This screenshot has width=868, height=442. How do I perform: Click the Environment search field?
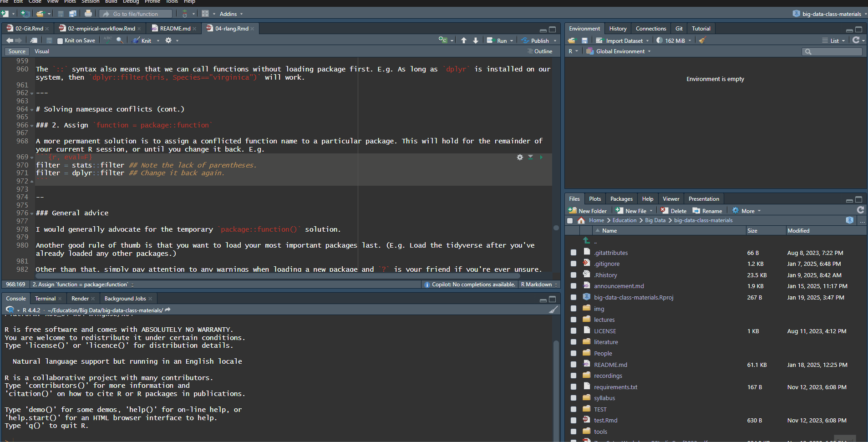(832, 51)
